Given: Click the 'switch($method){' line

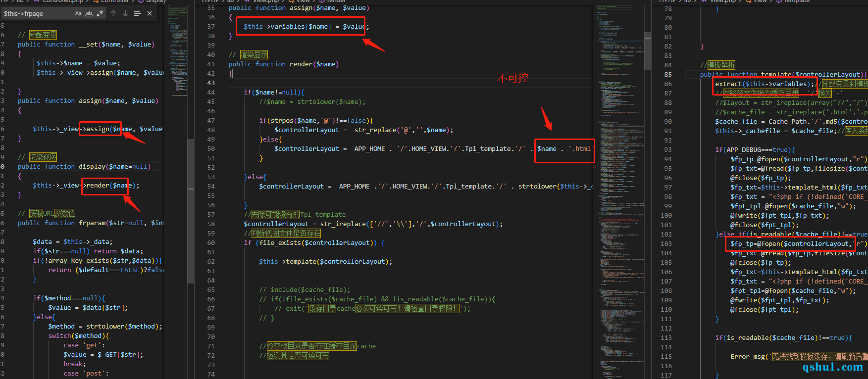Looking at the screenshot, I should pos(78,335).
